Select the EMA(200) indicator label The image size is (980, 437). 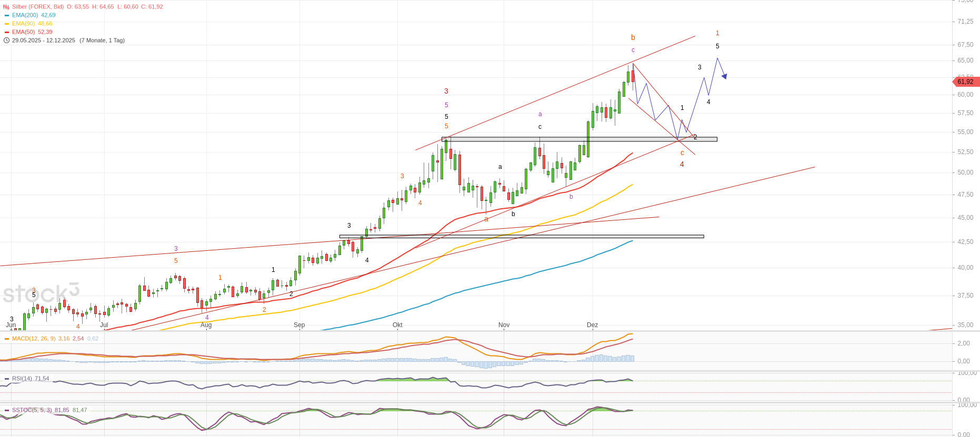(x=25, y=15)
